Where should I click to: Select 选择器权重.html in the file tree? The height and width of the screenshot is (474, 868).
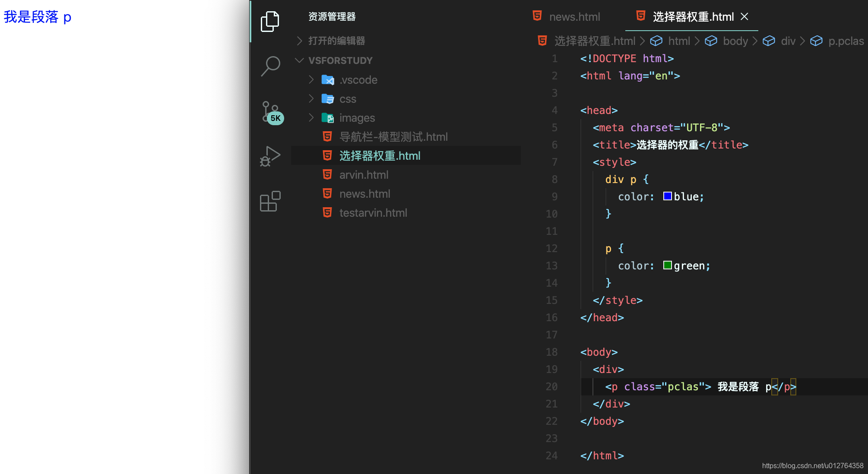click(x=406, y=156)
